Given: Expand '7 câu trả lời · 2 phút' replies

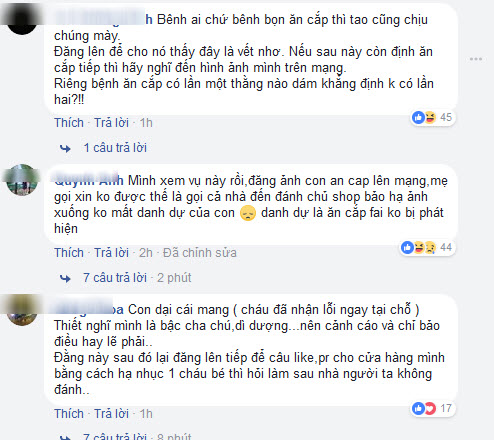Looking at the screenshot, I should pos(137,278).
